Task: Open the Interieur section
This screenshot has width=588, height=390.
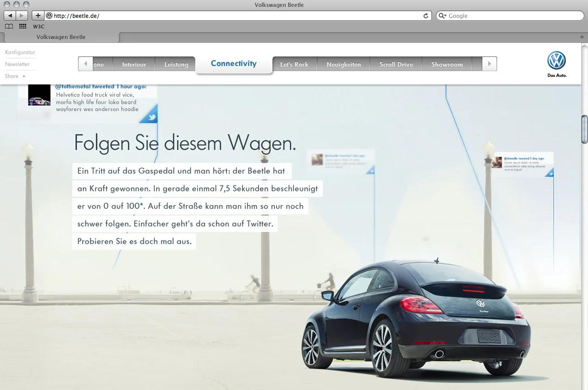Action: (x=134, y=64)
